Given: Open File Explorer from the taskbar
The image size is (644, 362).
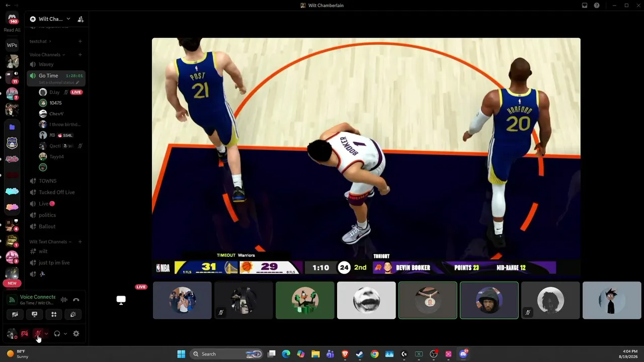Looking at the screenshot, I should pos(315,354).
